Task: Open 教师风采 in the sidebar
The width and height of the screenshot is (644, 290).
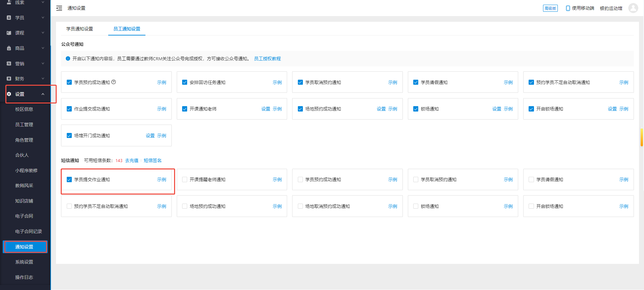Action: pyautogui.click(x=24, y=186)
